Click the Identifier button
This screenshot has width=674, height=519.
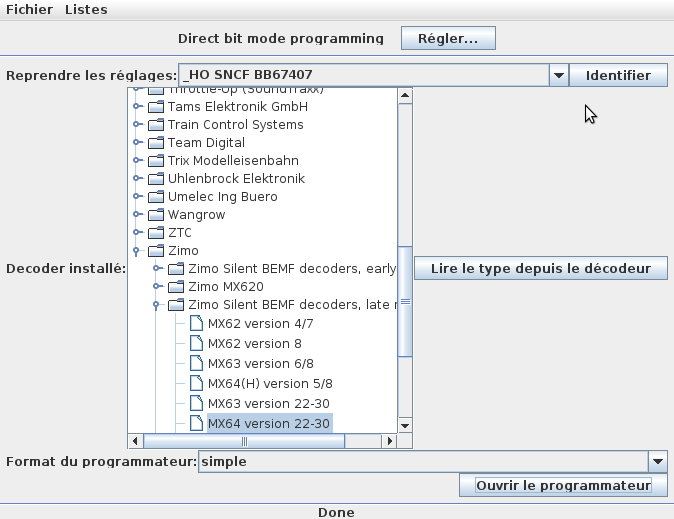[x=618, y=75]
